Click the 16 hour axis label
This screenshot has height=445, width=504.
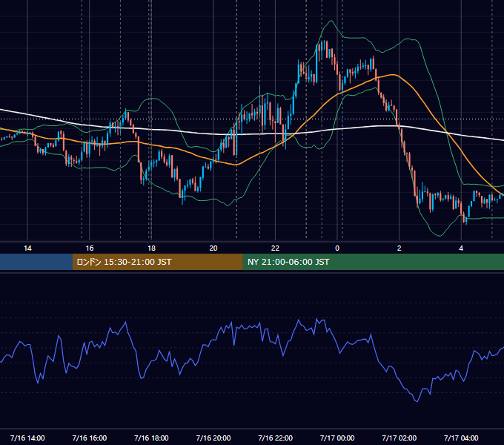pos(90,248)
